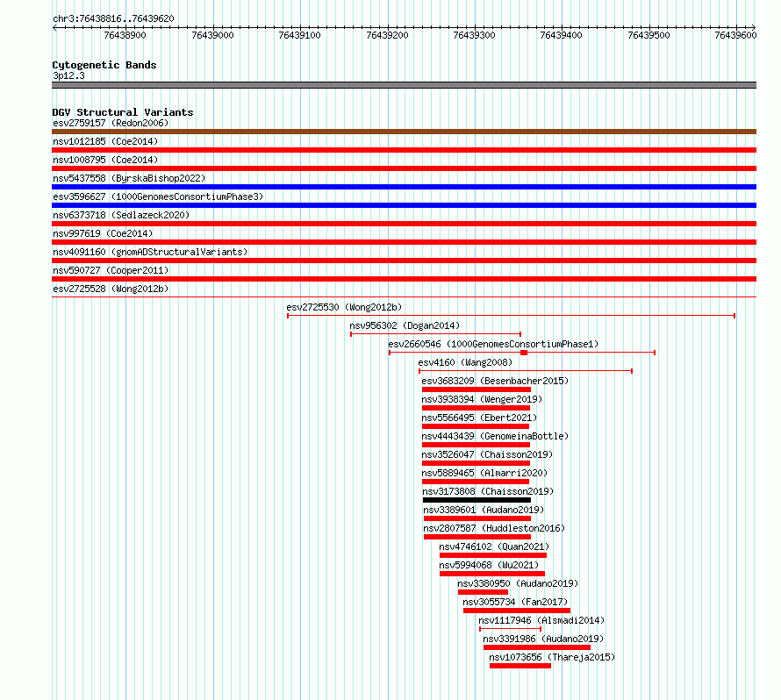
Task: Click the 3p12.3 band label
Action: [x=68, y=75]
